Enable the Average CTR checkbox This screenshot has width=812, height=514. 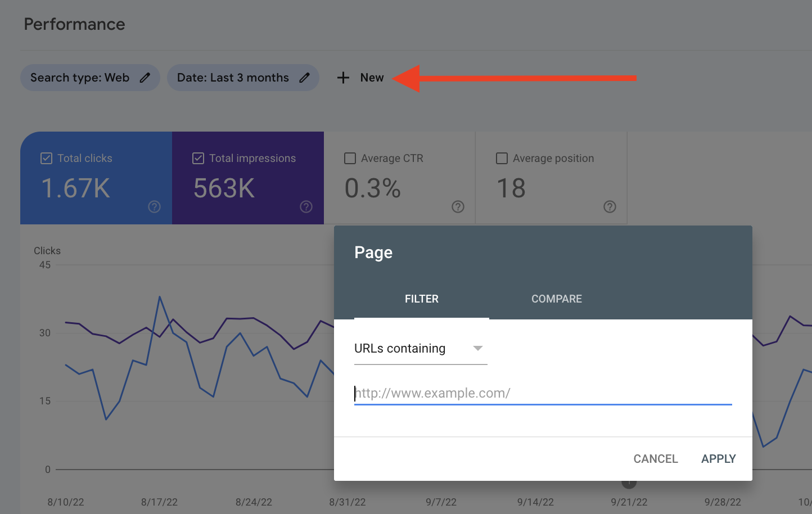point(350,159)
